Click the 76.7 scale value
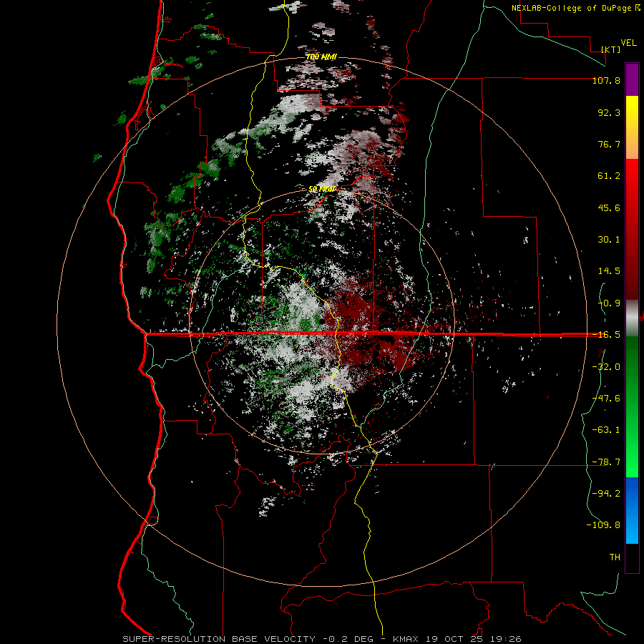 point(609,144)
